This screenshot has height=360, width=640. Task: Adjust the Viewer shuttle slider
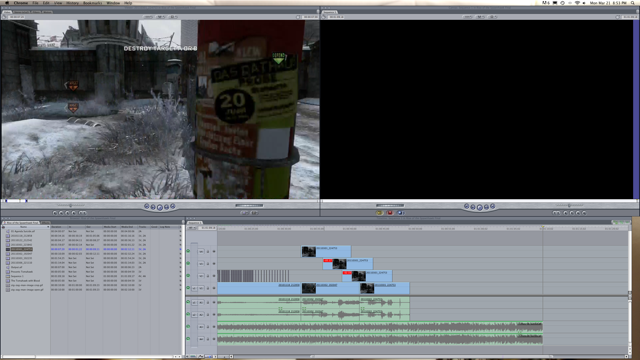click(x=71, y=205)
